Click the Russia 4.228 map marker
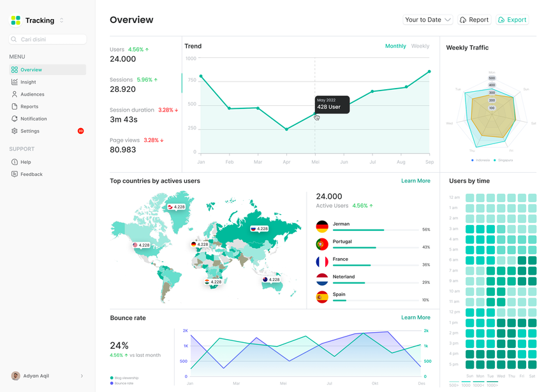The width and height of the screenshot is (551, 392). click(260, 229)
